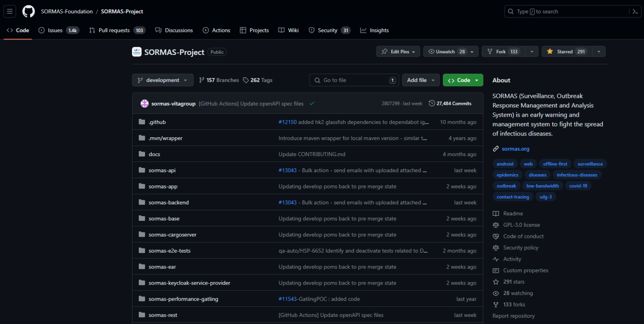Expand the fork options dropdown arrow
This screenshot has height=324, width=644.
[531, 52]
